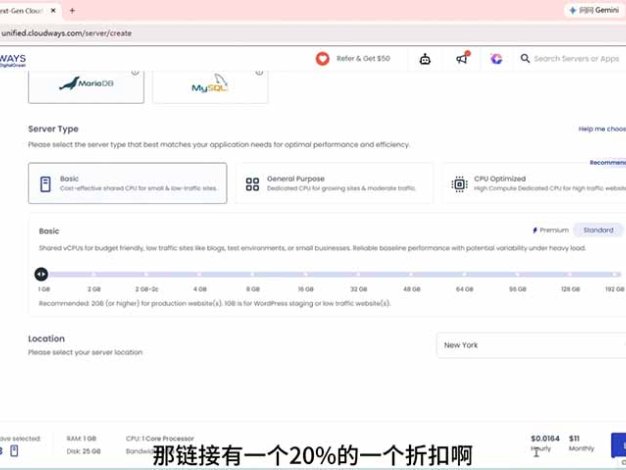
Task: Click the Cloudways logo
Action: point(12,60)
